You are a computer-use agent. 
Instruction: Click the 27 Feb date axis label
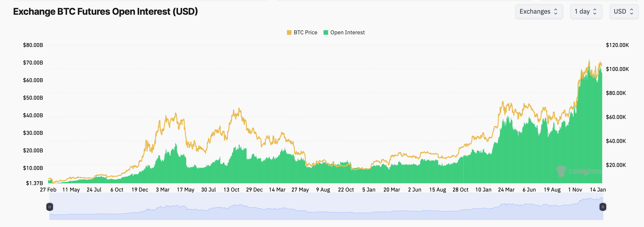(48, 190)
